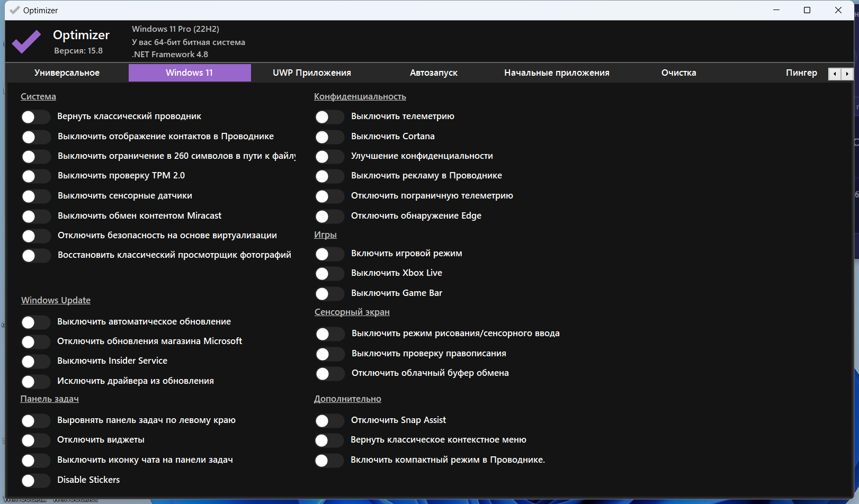Image resolution: width=859 pixels, height=504 pixels.
Task: Click the Система section link
Action: click(38, 96)
